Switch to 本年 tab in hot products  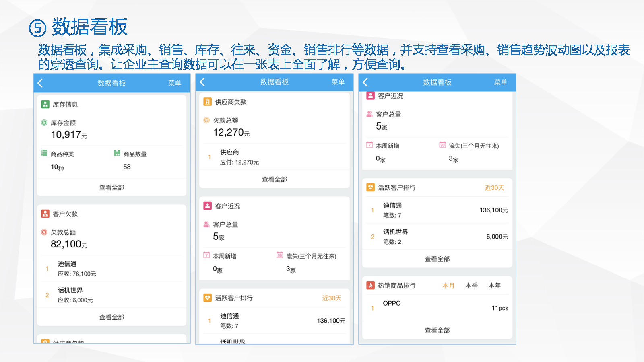494,286
